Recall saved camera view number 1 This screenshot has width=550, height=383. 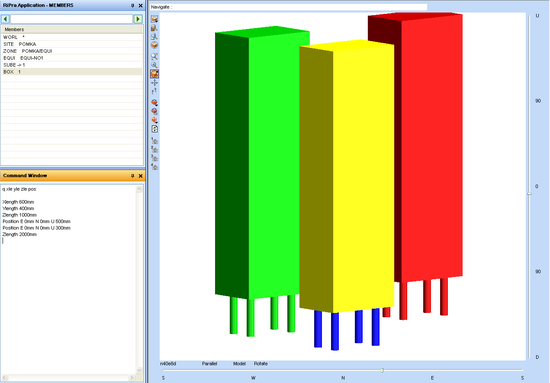pos(154,140)
